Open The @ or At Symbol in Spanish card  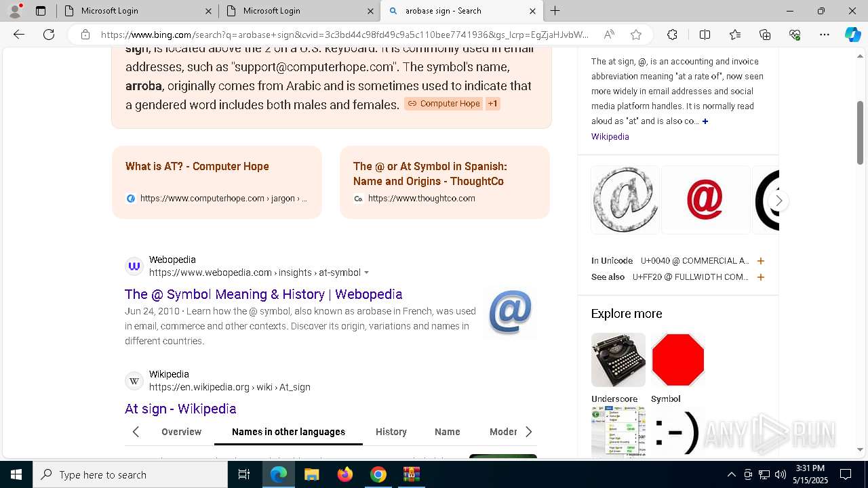[445, 182]
